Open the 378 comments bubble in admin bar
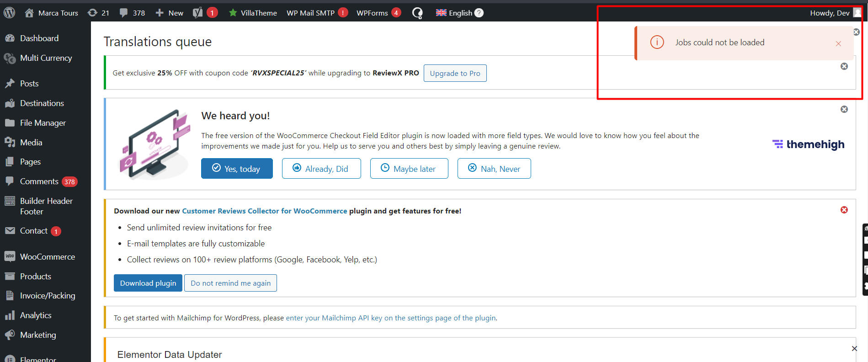Screen dimensions: 868x362 132,13
